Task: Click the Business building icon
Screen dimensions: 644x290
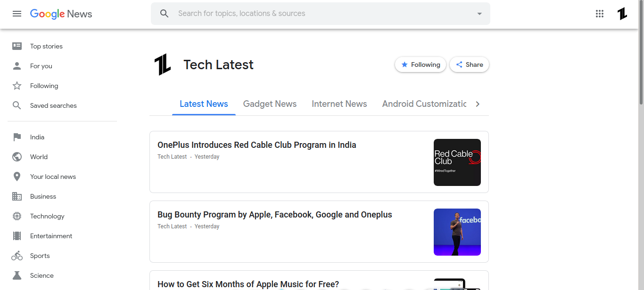Action: tap(17, 196)
